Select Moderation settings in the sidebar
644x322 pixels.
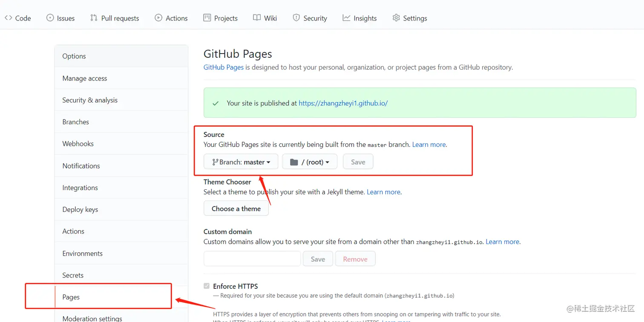121,315
